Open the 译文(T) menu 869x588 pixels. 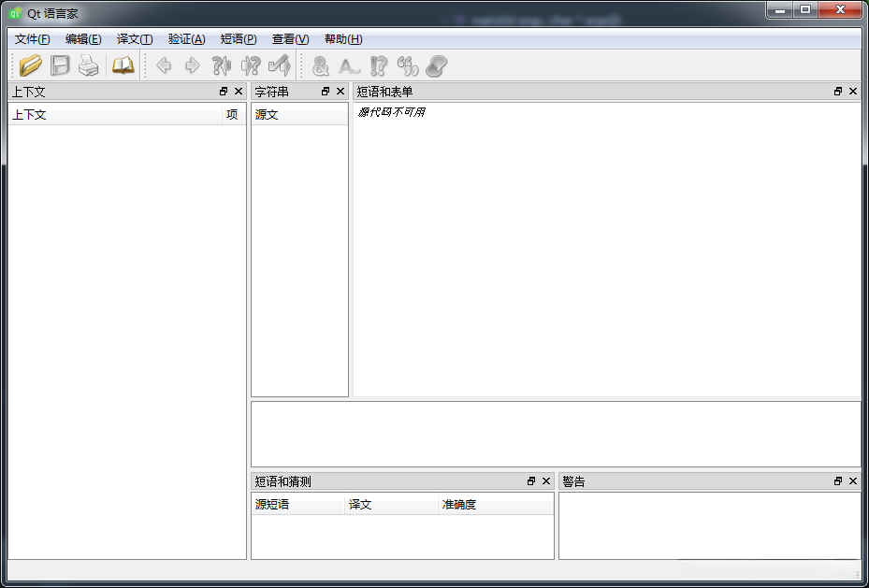[135, 39]
